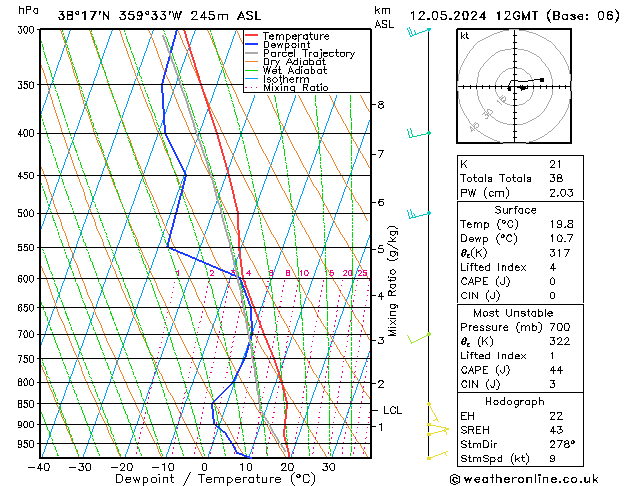Click the date header 12.05.2024 12GMT
The height and width of the screenshot is (486, 629).
474,16
